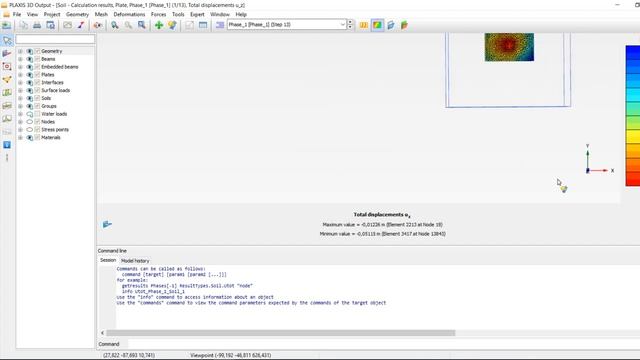Expand the Surface loads tree node
The height and width of the screenshot is (360, 640).
20,90
